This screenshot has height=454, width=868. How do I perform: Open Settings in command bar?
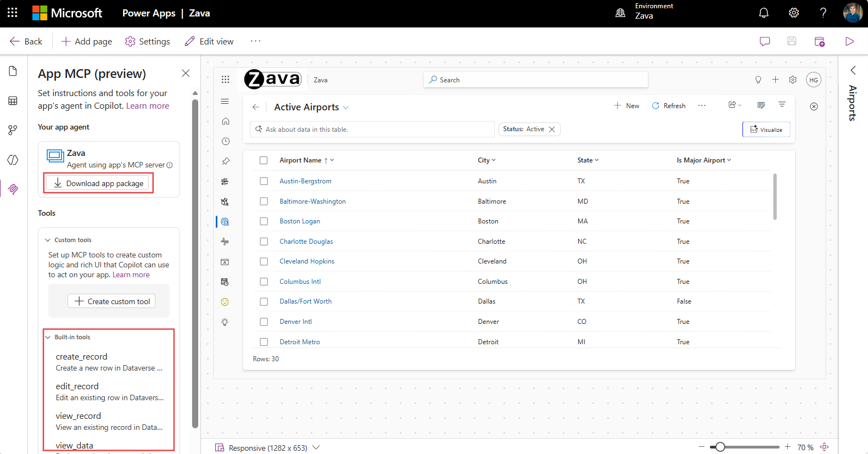point(148,41)
